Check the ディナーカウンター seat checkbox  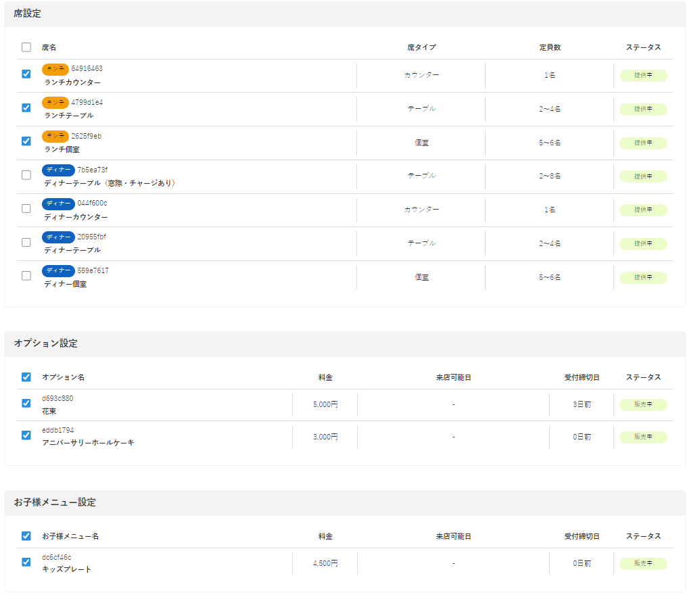tap(26, 209)
